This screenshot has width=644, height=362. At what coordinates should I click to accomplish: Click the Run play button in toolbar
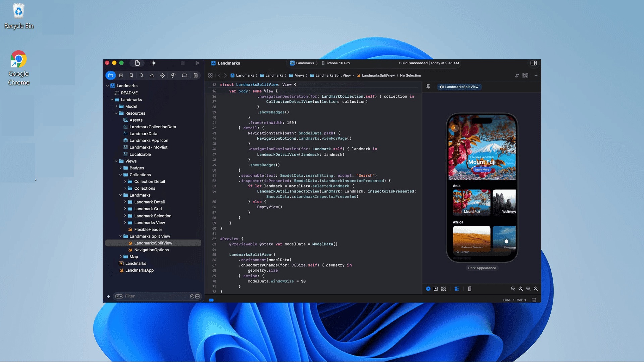pos(197,63)
